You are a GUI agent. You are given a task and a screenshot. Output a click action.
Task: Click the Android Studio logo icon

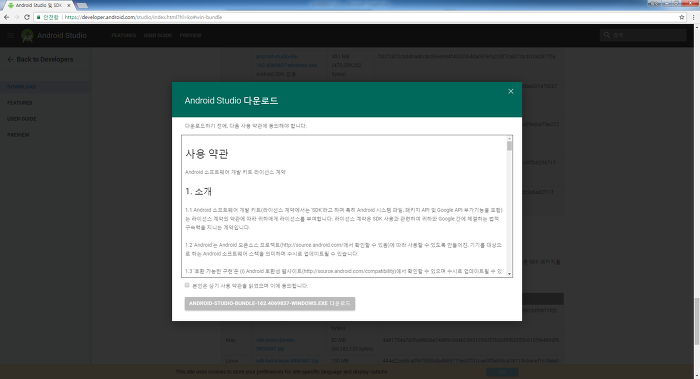coord(27,36)
